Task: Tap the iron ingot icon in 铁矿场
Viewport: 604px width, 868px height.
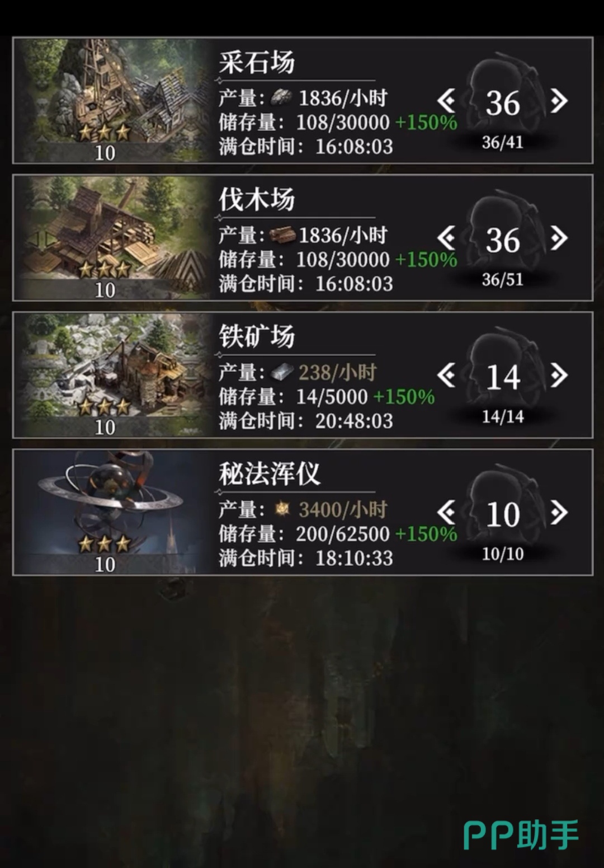Action: pyautogui.click(x=281, y=373)
